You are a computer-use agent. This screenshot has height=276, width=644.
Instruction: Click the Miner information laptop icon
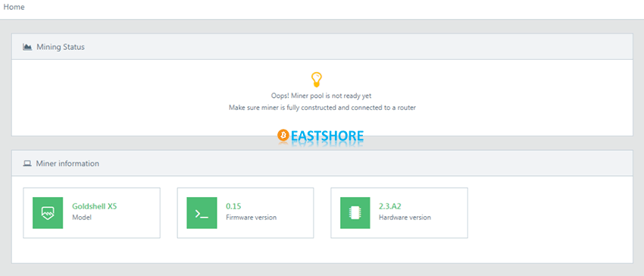pos(27,164)
